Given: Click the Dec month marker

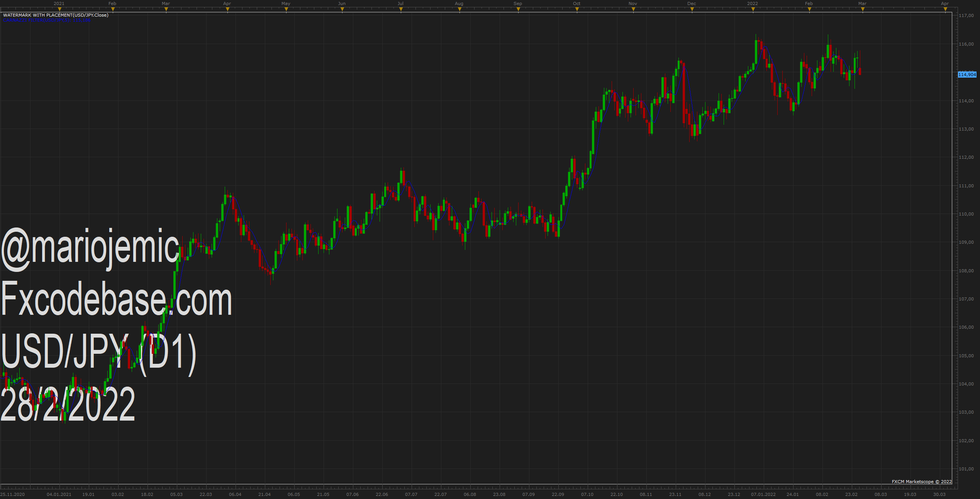Looking at the screenshot, I should [692, 3].
